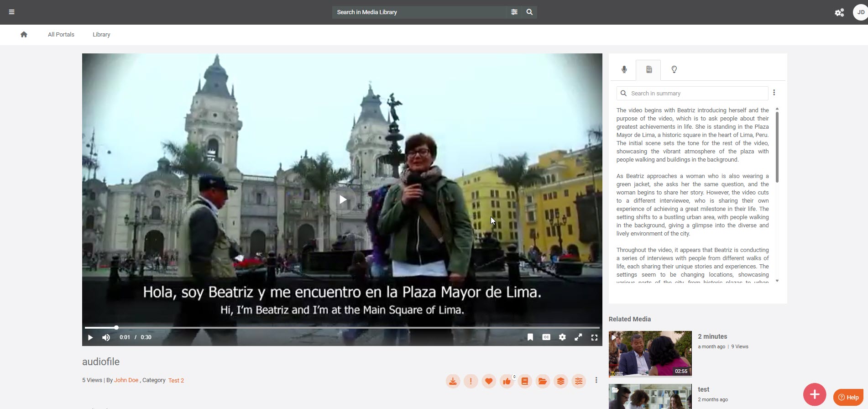
Task: Open the player settings gear
Action: coord(562,337)
